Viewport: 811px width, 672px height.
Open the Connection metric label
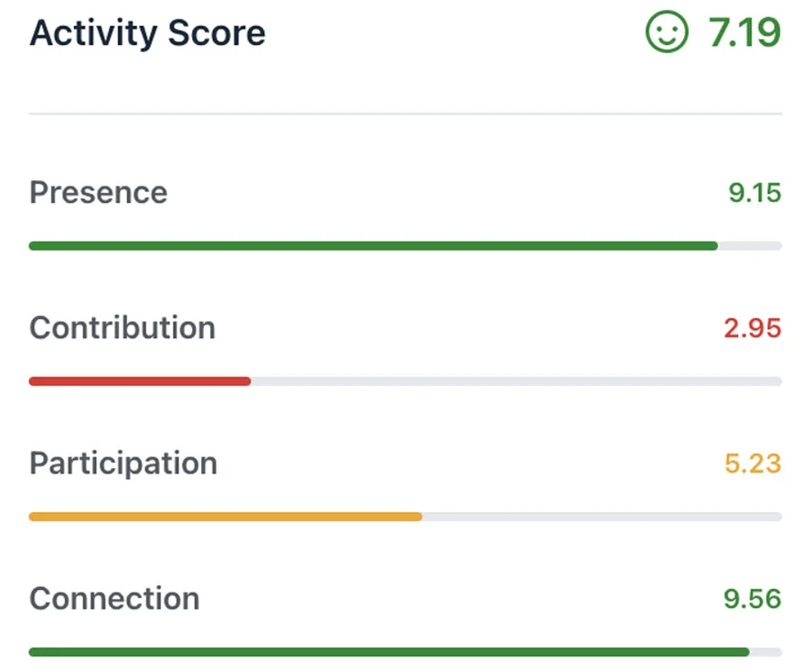pyautogui.click(x=114, y=599)
